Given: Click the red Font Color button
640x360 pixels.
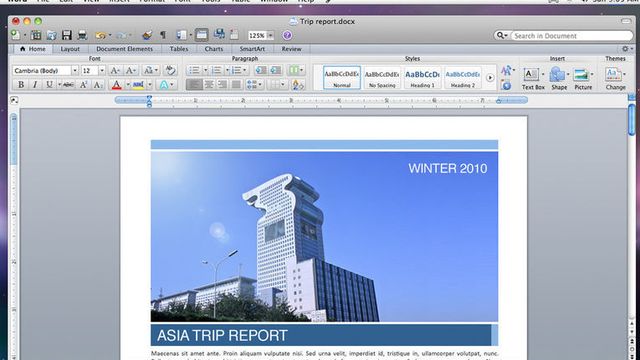Looking at the screenshot, I should point(116,84).
